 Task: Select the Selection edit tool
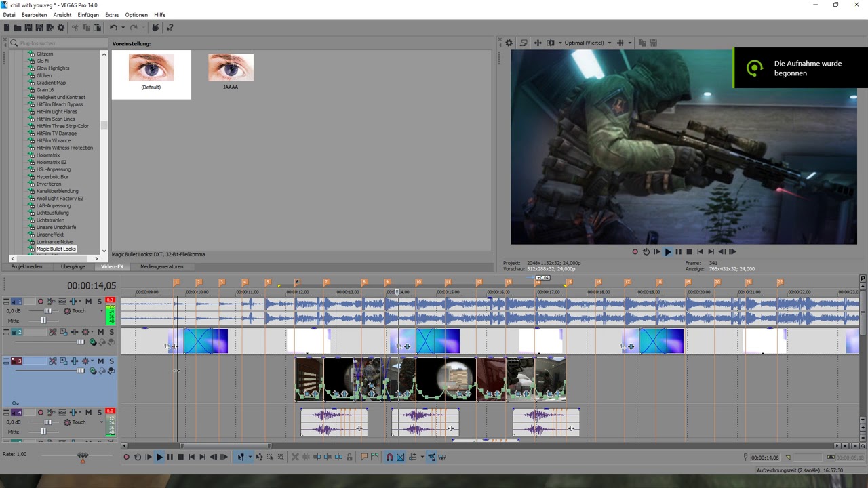tap(270, 457)
